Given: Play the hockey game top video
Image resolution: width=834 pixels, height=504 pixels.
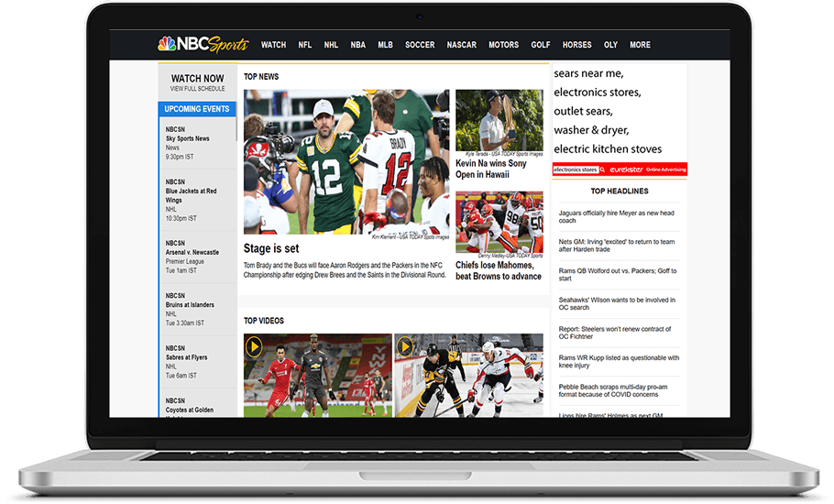Looking at the screenshot, I should [x=468, y=376].
